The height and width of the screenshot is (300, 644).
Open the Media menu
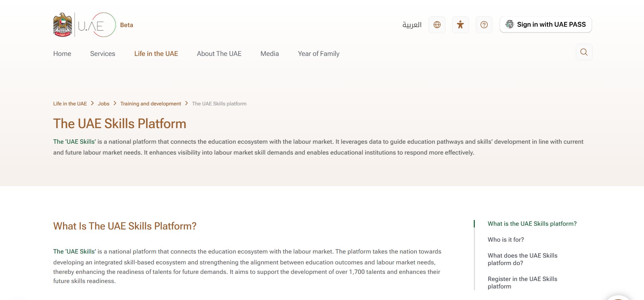270,54
